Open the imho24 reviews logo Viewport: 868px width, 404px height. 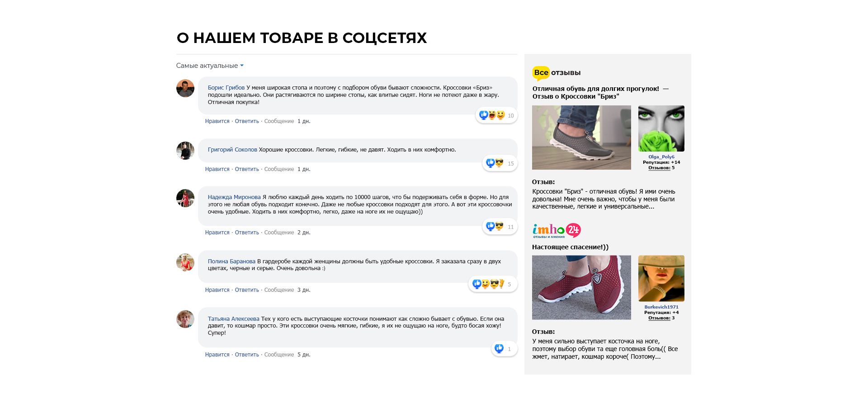click(557, 230)
